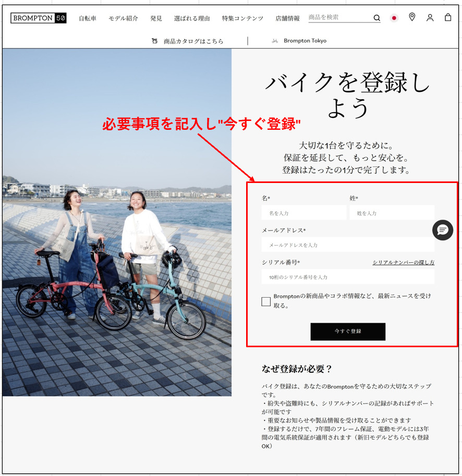Enable the Brompton newsletter checkbox
The image size is (462, 476).
click(266, 301)
